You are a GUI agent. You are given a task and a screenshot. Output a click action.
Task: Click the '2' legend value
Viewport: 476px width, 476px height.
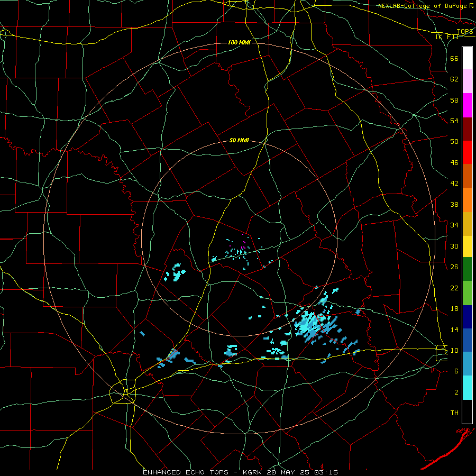click(x=456, y=392)
